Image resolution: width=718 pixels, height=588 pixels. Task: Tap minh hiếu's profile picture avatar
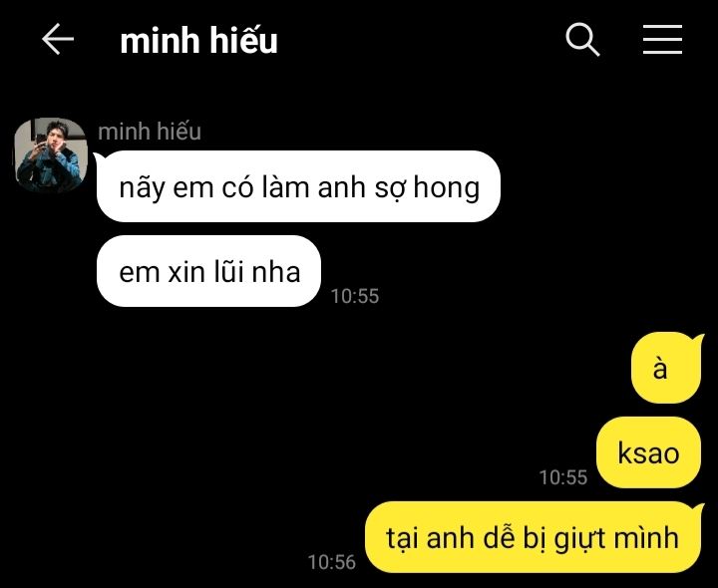51,154
